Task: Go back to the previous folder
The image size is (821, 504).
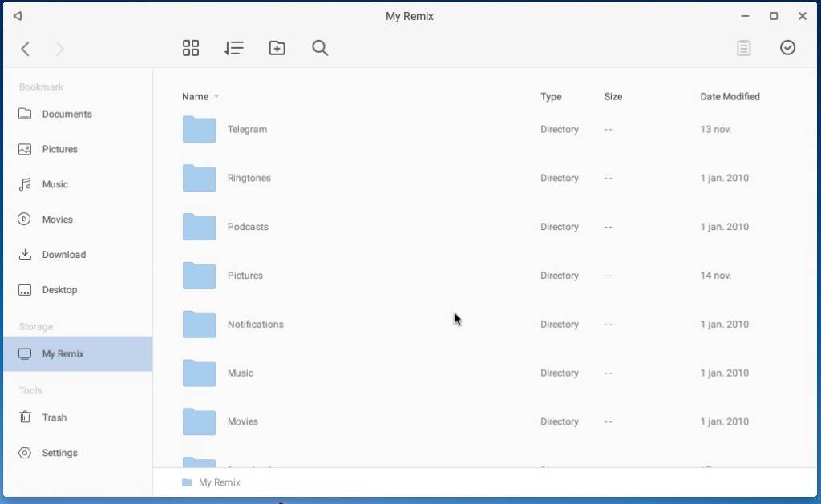Action: 25,48
